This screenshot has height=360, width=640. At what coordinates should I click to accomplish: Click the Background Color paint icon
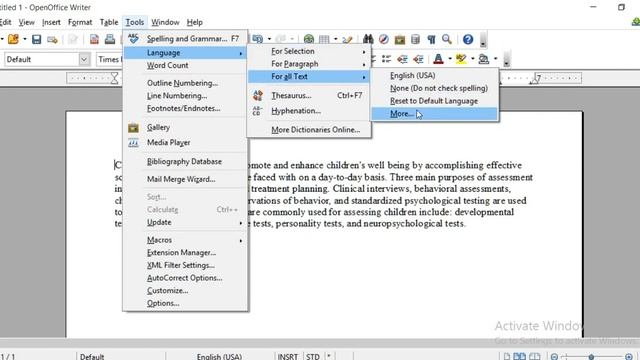pos(484,59)
